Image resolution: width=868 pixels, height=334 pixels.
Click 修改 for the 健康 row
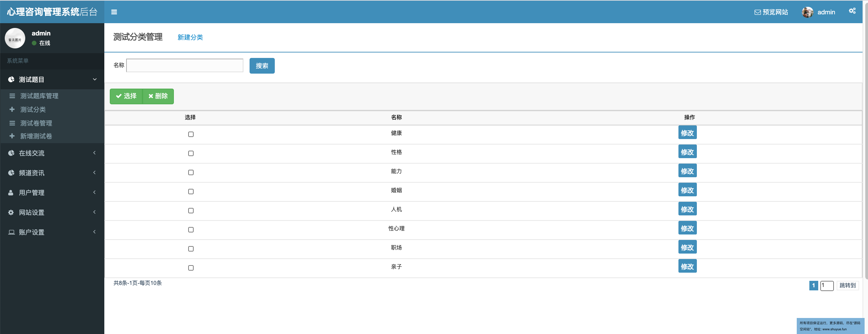click(687, 133)
